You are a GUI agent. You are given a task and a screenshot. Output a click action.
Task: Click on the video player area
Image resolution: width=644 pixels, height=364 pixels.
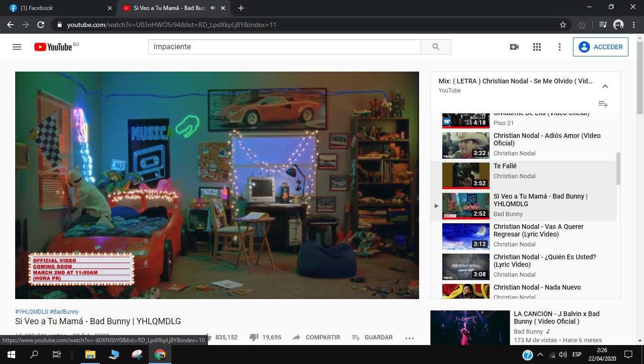[217, 185]
